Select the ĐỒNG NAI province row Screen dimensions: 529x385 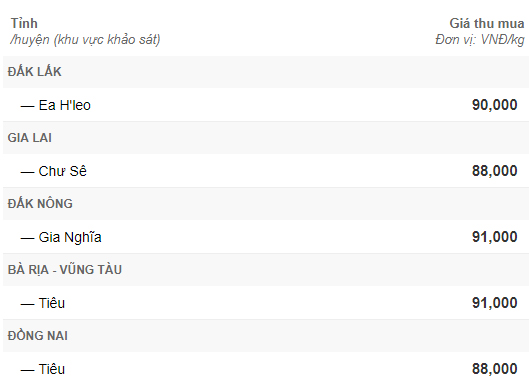[x=266, y=336]
